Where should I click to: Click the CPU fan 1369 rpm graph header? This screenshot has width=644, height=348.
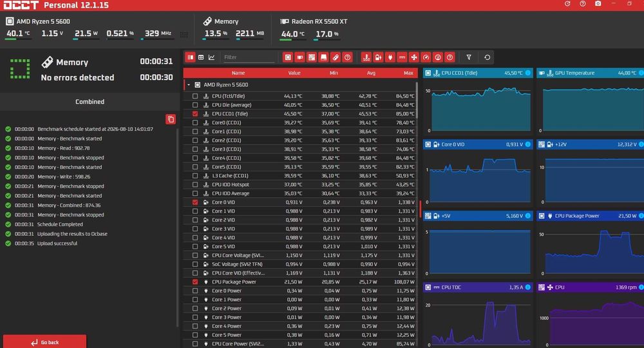[x=590, y=287]
